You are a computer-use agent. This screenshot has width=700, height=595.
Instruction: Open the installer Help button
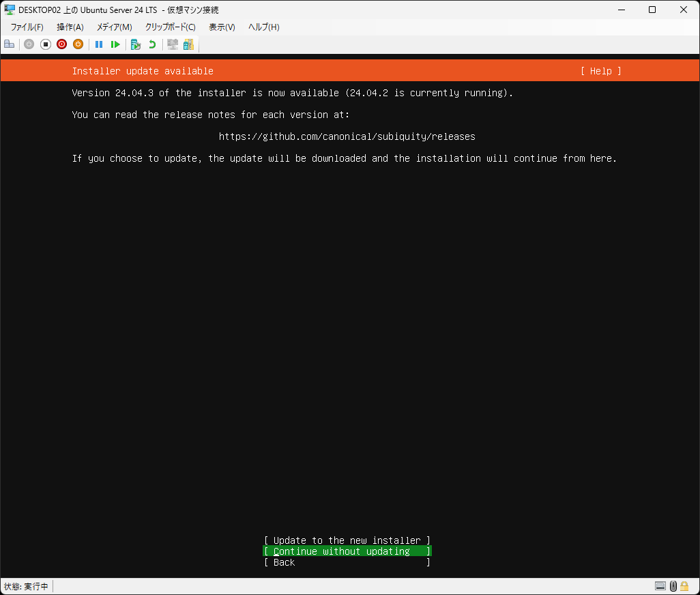click(601, 71)
